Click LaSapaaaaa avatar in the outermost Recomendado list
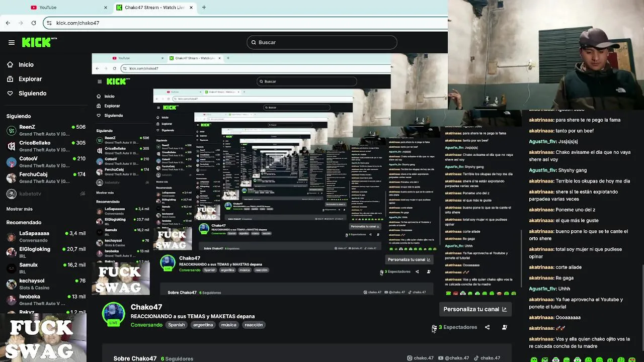 tap(11, 237)
